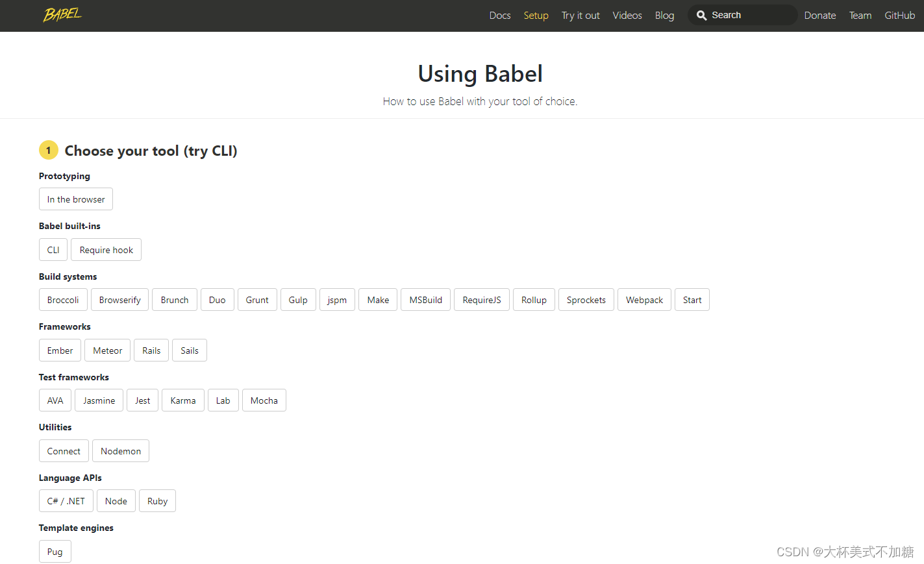Open the Donate link
This screenshot has width=924, height=564.
tap(820, 16)
